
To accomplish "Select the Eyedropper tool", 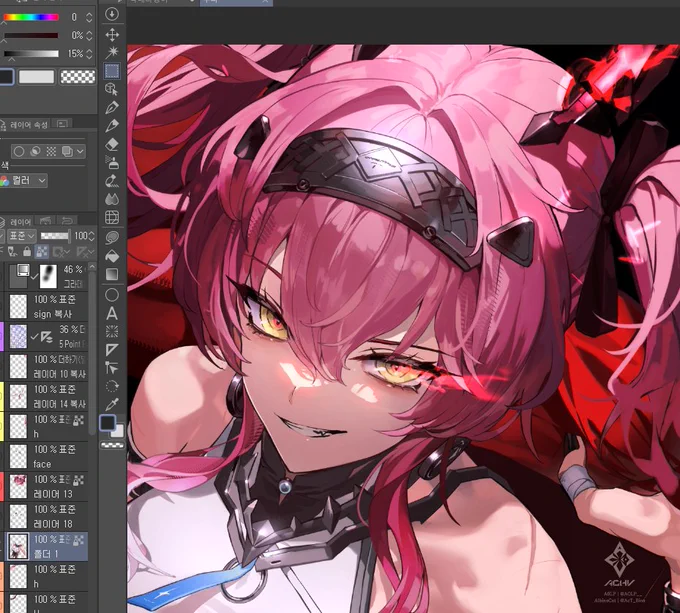I will [112, 404].
